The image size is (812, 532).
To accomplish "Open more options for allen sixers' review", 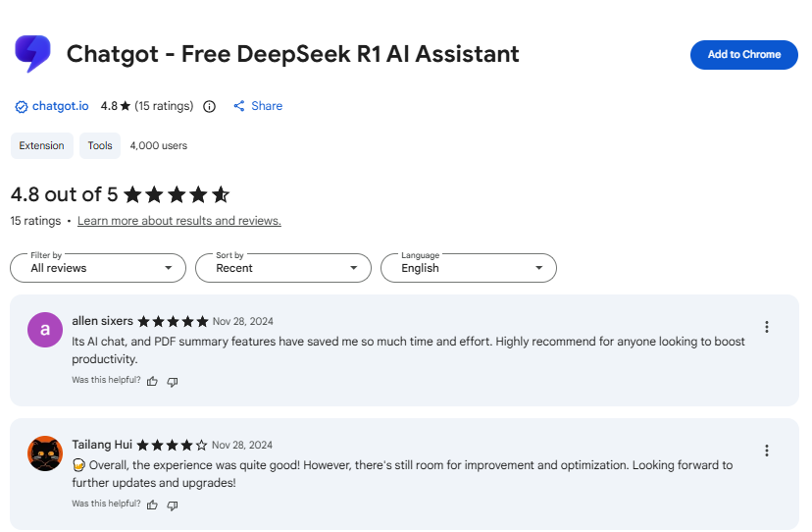I will pos(767,327).
